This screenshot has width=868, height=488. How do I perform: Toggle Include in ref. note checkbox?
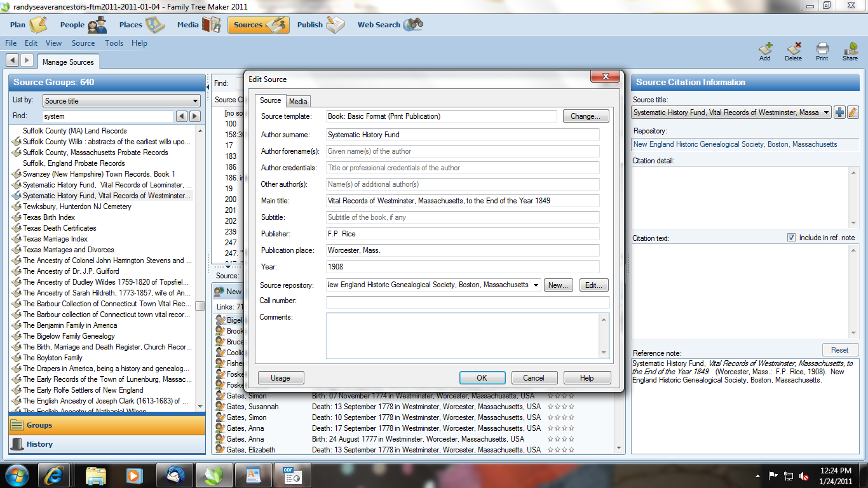(x=791, y=238)
